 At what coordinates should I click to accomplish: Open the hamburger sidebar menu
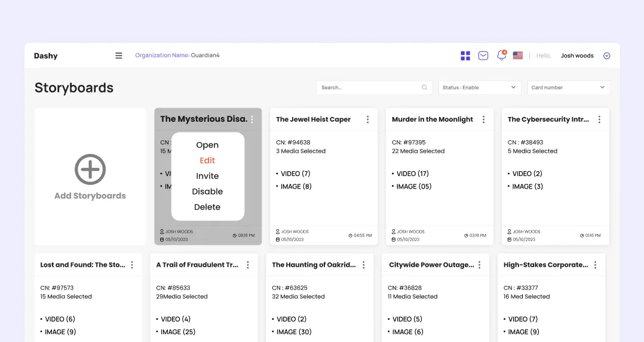pyautogui.click(x=119, y=56)
